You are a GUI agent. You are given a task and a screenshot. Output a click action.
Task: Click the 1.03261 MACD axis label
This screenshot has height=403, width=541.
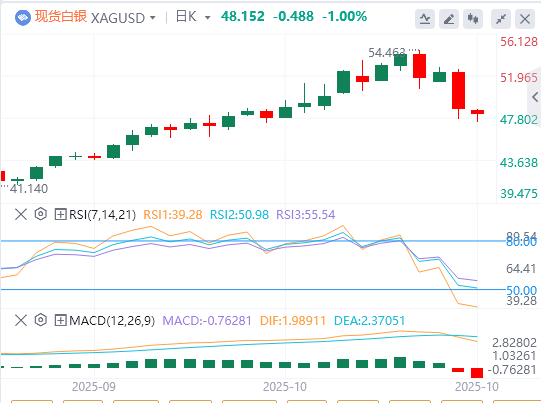tap(514, 356)
